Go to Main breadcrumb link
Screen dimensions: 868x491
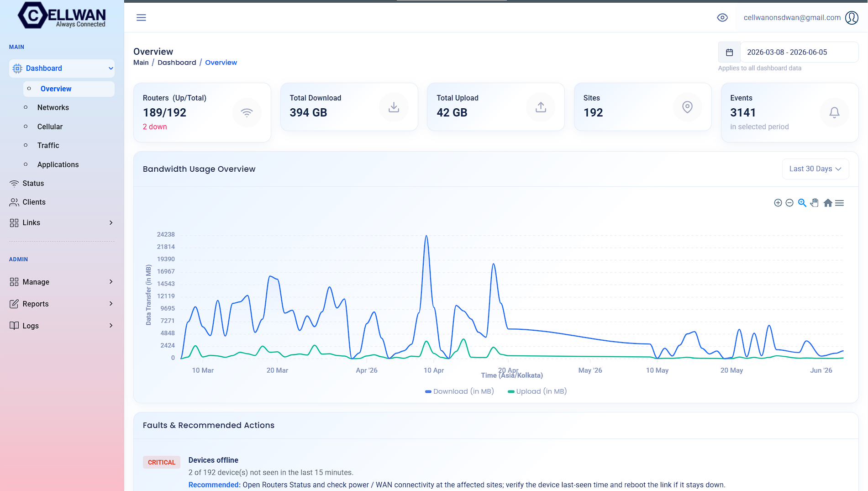[x=141, y=63]
